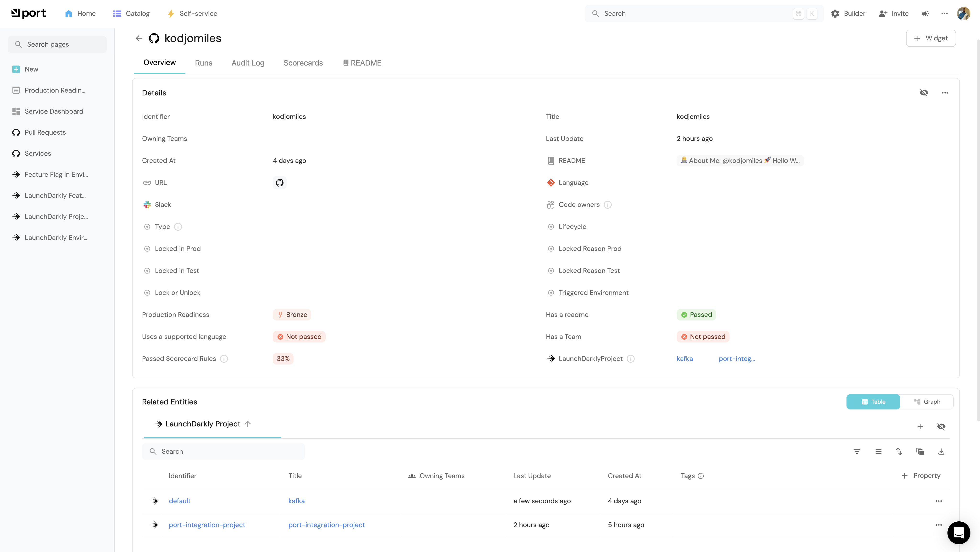Select the Overview tab
Viewport: 980px width, 552px height.
point(159,63)
